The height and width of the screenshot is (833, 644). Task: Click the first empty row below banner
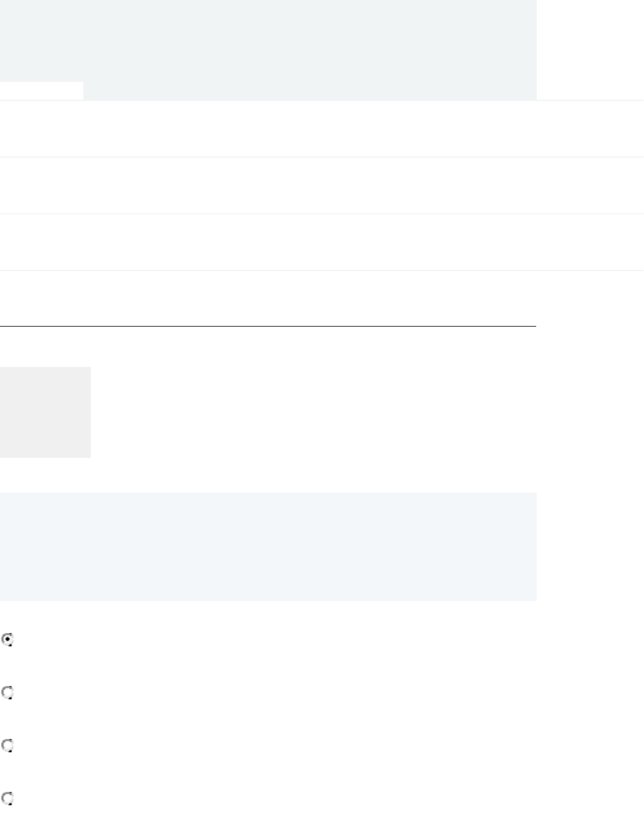tap(322, 129)
